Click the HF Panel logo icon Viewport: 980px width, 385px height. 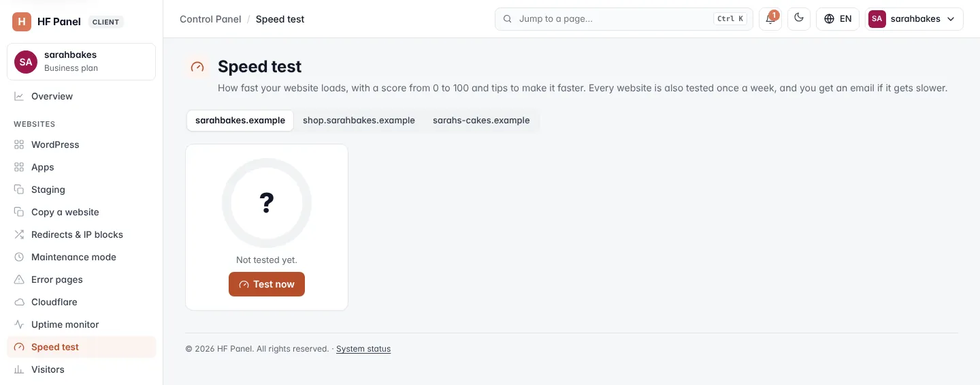[x=22, y=22]
